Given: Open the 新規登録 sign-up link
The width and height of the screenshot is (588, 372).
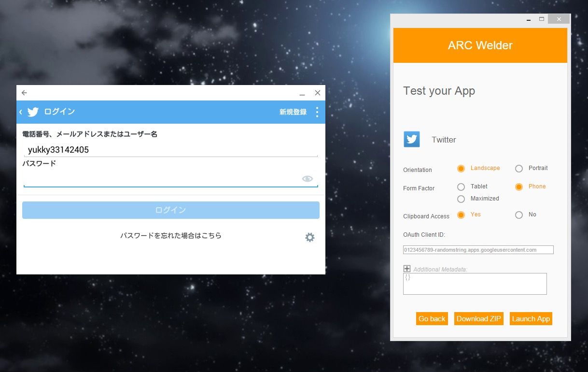Looking at the screenshot, I should pyautogui.click(x=293, y=112).
